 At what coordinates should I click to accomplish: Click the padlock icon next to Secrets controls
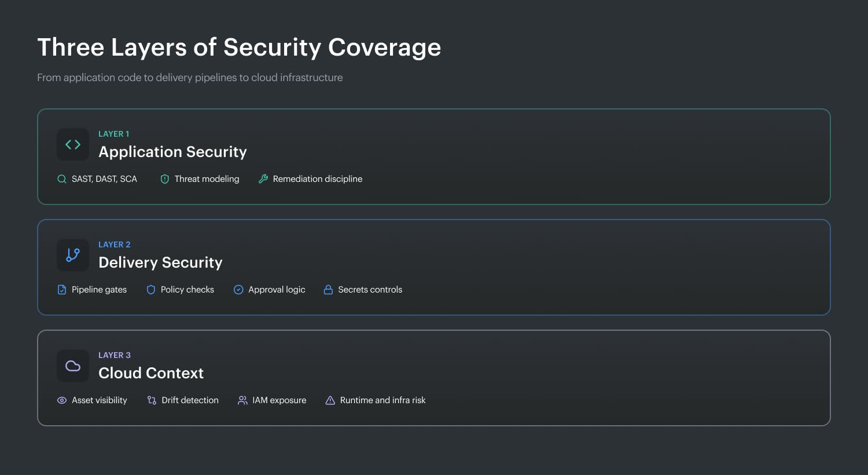click(328, 290)
